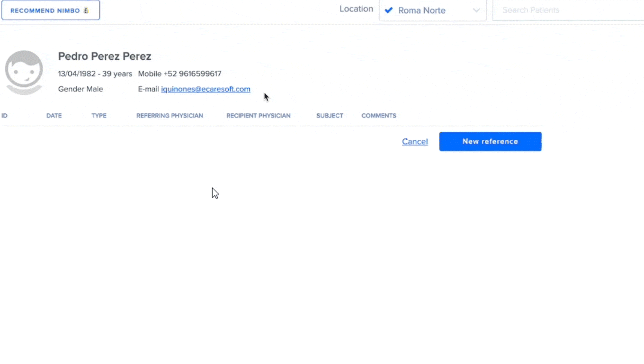Select the ID column header
The image size is (644, 364).
(5, 115)
